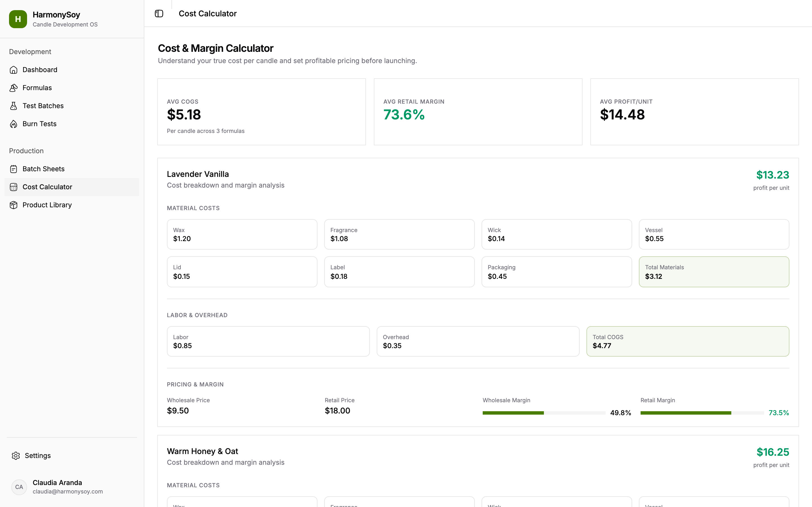Select Product Library in the sidebar
The height and width of the screenshot is (507, 812).
pos(47,205)
